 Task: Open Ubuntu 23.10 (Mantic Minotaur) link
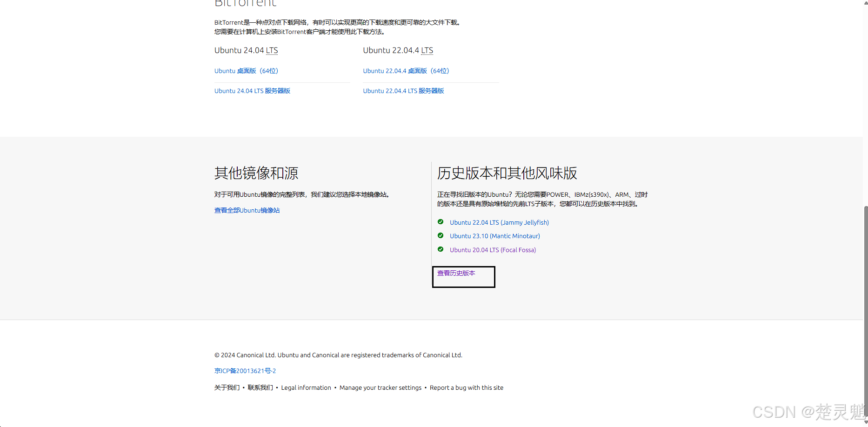pyautogui.click(x=495, y=236)
